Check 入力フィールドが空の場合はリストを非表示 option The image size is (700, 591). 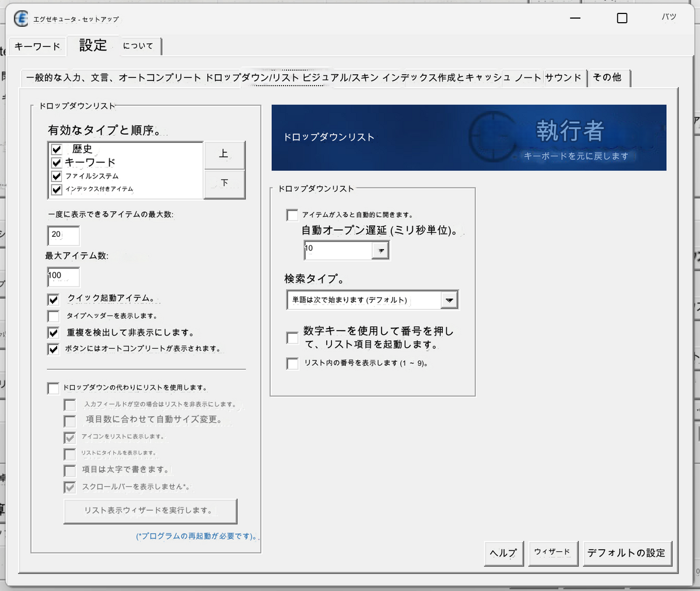70,404
